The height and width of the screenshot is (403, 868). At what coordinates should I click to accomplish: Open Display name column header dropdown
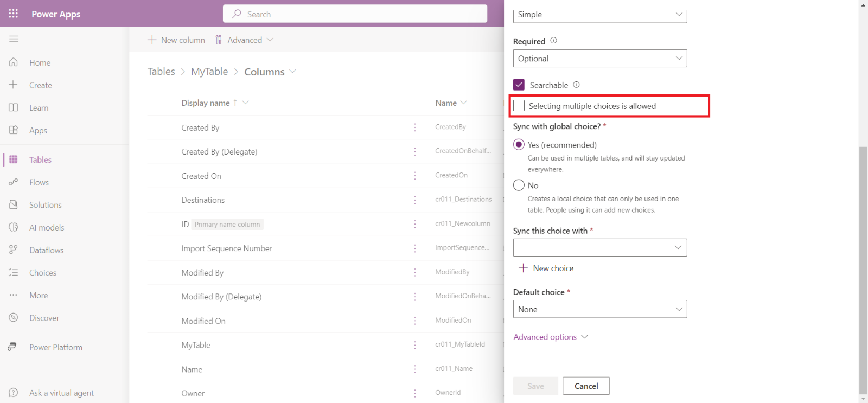tap(245, 103)
